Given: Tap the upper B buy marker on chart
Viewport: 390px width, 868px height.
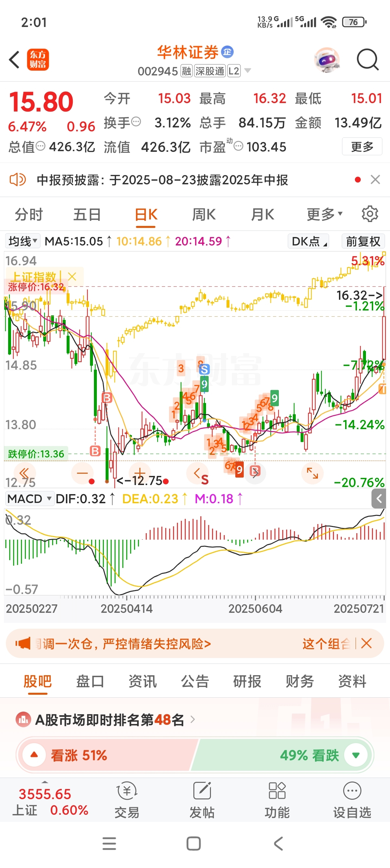Looking at the screenshot, I should (x=107, y=398).
